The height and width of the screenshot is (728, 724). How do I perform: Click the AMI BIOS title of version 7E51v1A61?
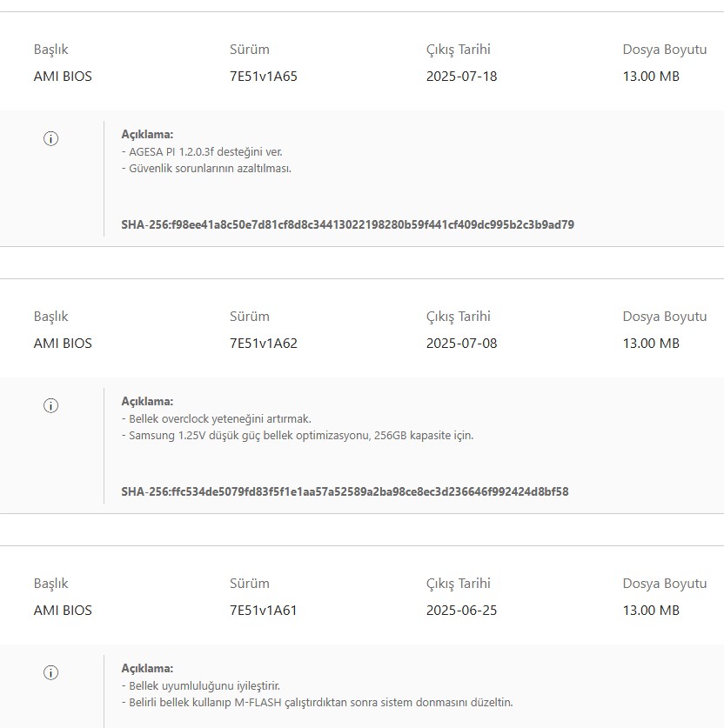(63, 611)
